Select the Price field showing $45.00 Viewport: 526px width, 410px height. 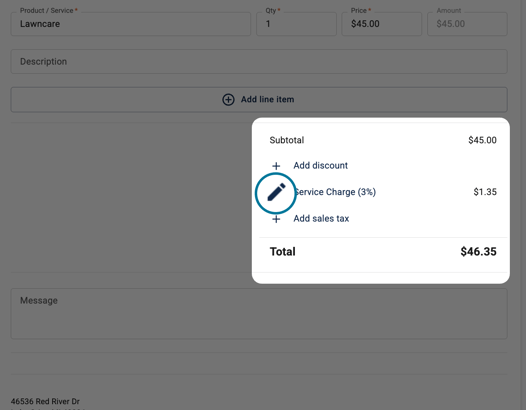[x=382, y=24]
